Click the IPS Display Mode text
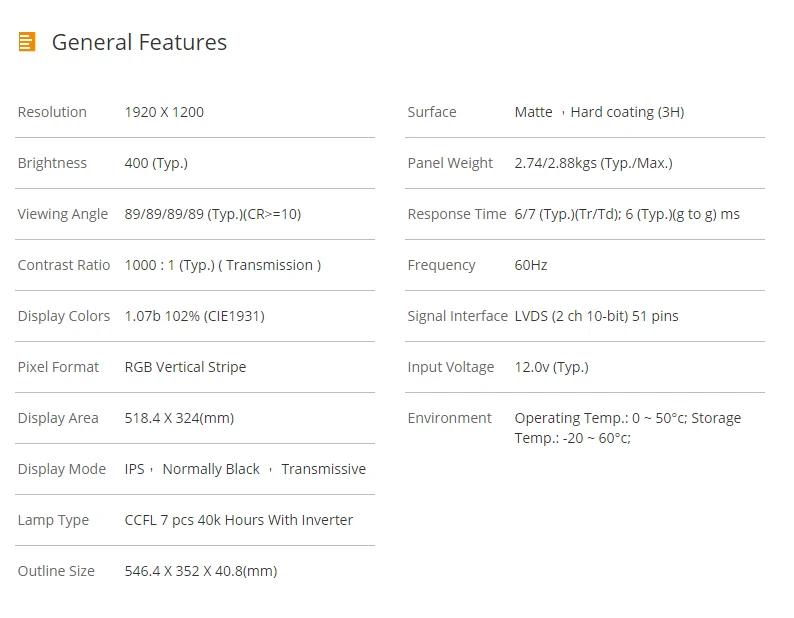Screen dimensions: 794x618 134,469
